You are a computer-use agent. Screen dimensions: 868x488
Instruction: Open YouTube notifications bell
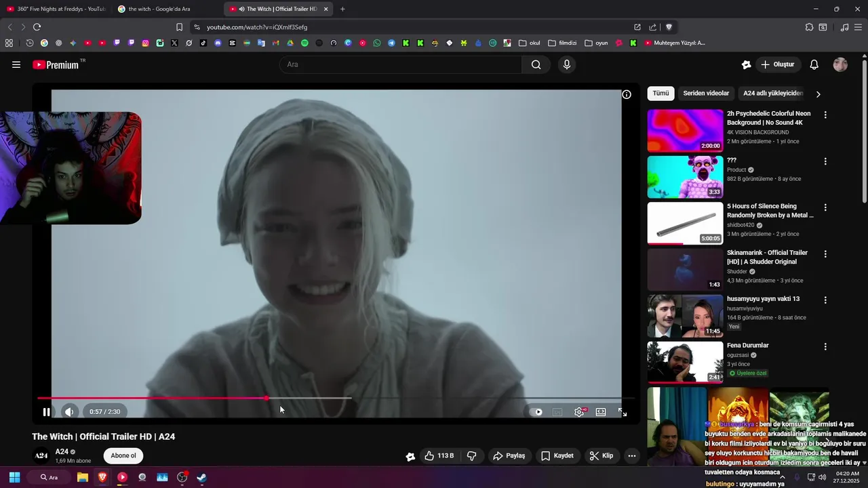[x=814, y=64]
